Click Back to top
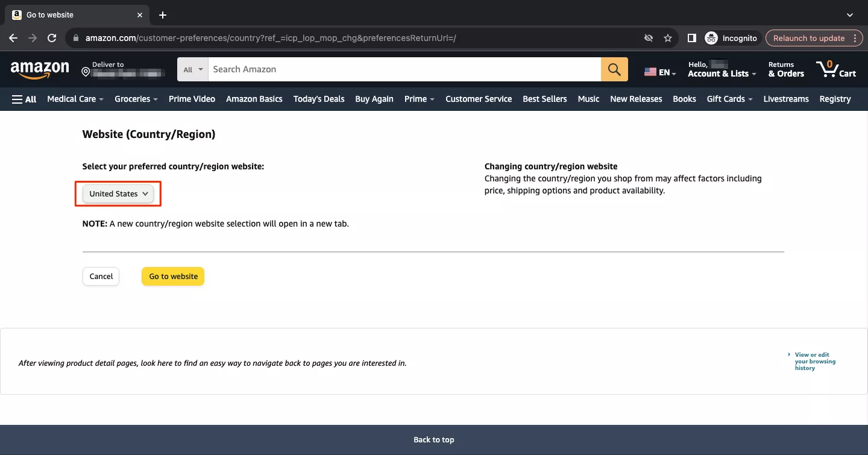Screen dimensions: 868x455 pyautogui.click(x=434, y=439)
